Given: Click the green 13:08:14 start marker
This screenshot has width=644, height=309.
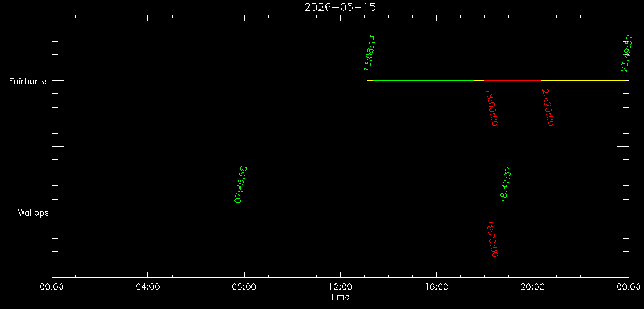Looking at the screenshot, I should [370, 52].
